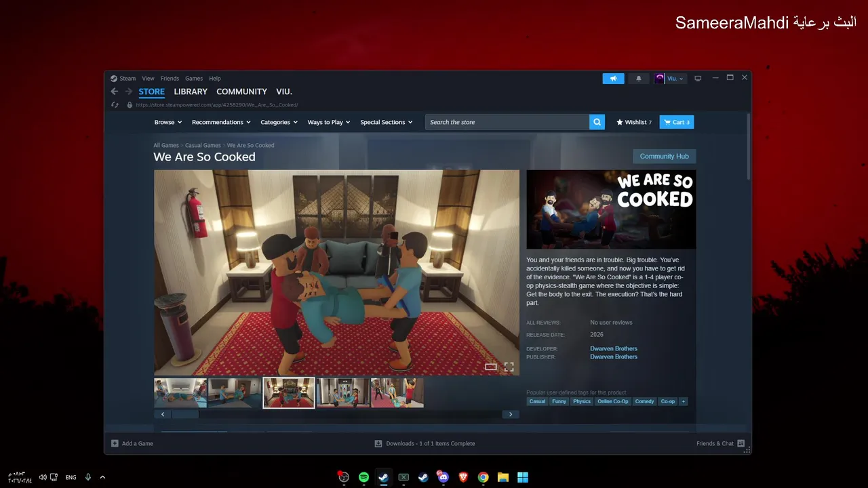The height and width of the screenshot is (488, 868).
Task: Open the VIU. profile tab
Action: [284, 91]
